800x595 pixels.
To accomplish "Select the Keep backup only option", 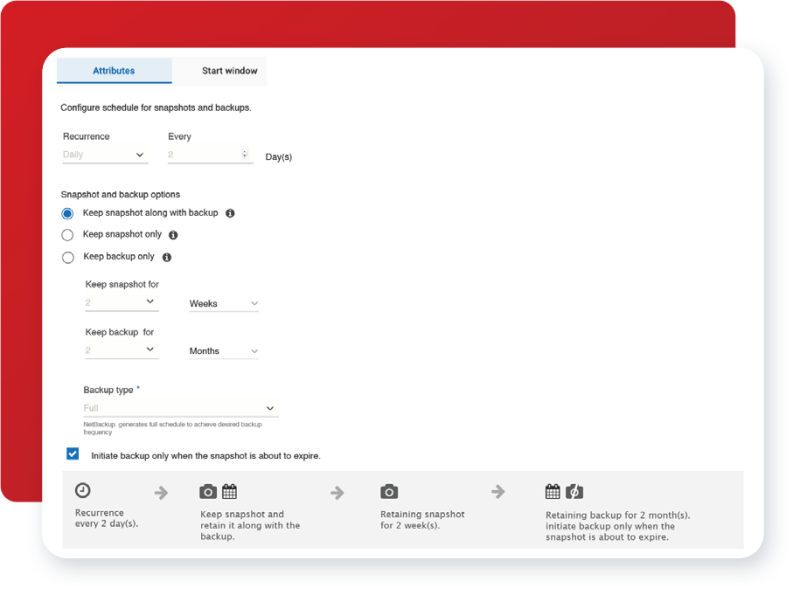I will pos(68,256).
